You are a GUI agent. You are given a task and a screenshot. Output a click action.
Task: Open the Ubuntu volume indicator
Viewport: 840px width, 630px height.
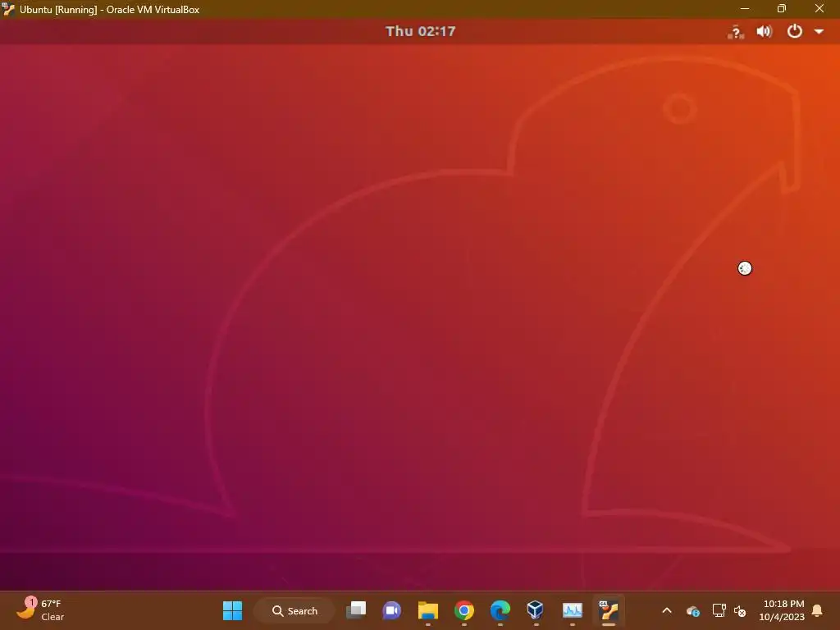765,32
